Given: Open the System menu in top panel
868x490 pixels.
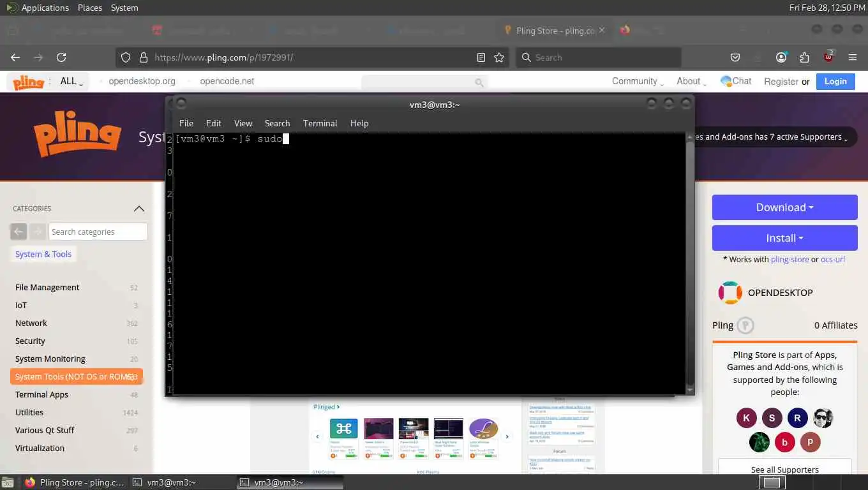Looking at the screenshot, I should pyautogui.click(x=124, y=8).
